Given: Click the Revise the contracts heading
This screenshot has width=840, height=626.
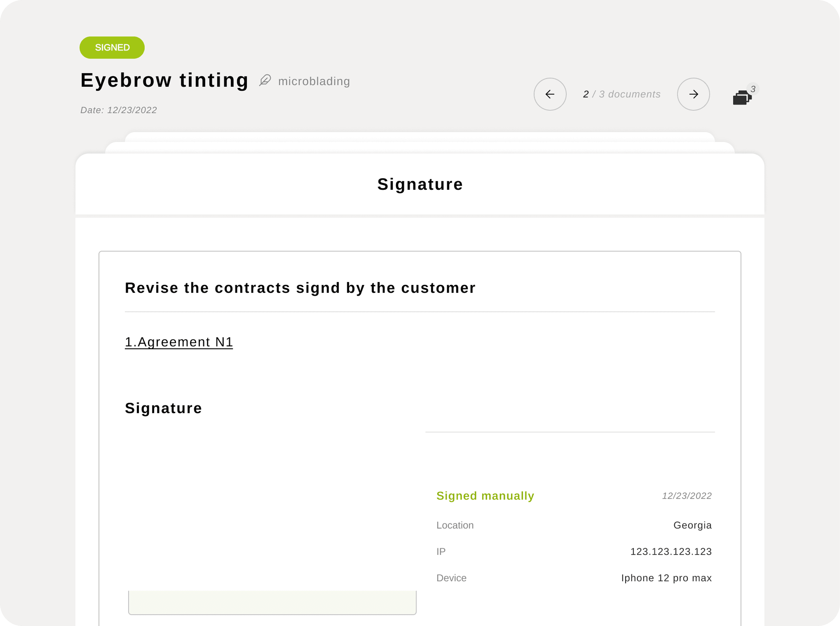Looking at the screenshot, I should [300, 288].
